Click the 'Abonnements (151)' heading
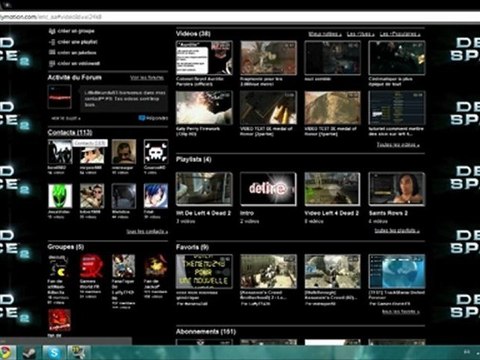Screen dimensions: 480x360 point(206,332)
